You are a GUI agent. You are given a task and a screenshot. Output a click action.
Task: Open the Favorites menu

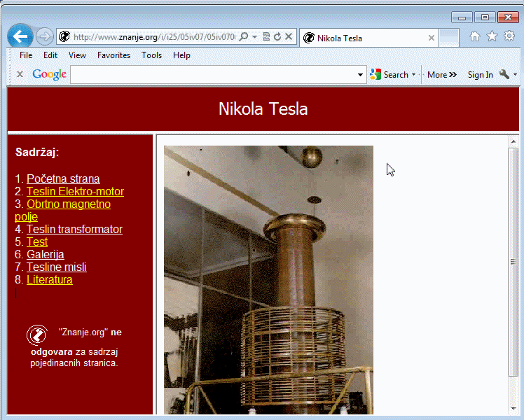(113, 55)
